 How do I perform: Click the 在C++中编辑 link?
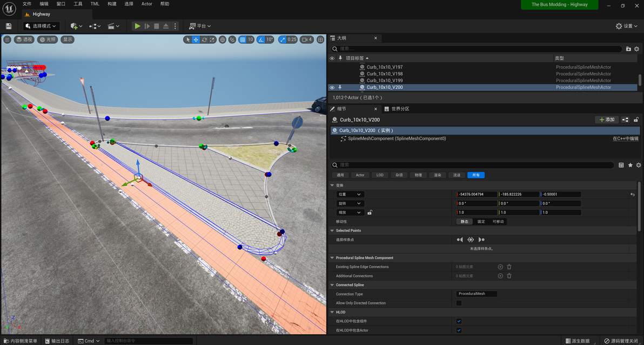(x=626, y=138)
